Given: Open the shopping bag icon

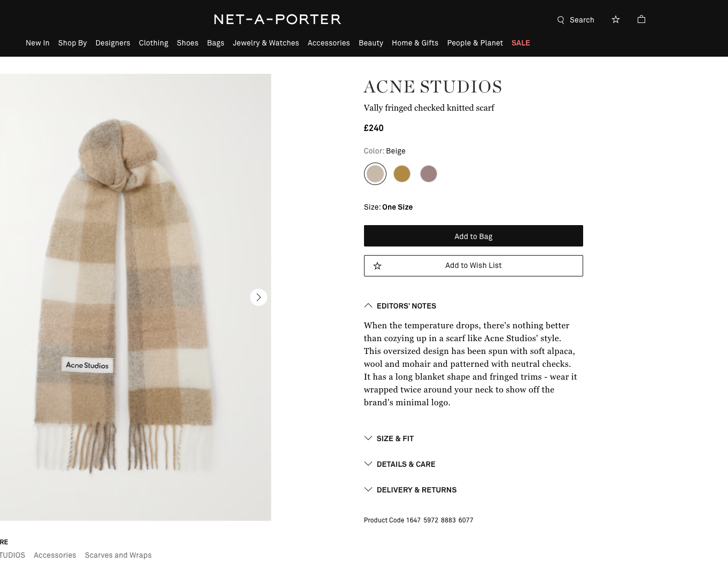Looking at the screenshot, I should click(x=641, y=19).
